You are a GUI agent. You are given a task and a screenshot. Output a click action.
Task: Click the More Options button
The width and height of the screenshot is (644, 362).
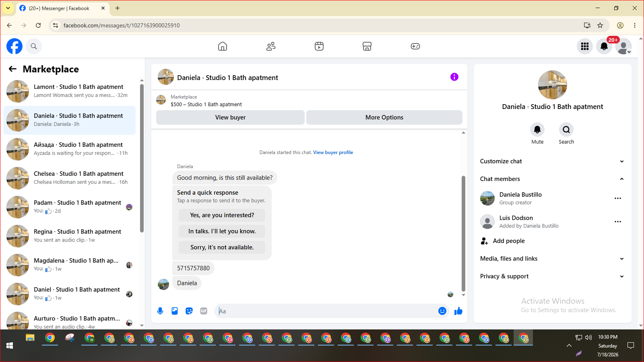click(384, 117)
